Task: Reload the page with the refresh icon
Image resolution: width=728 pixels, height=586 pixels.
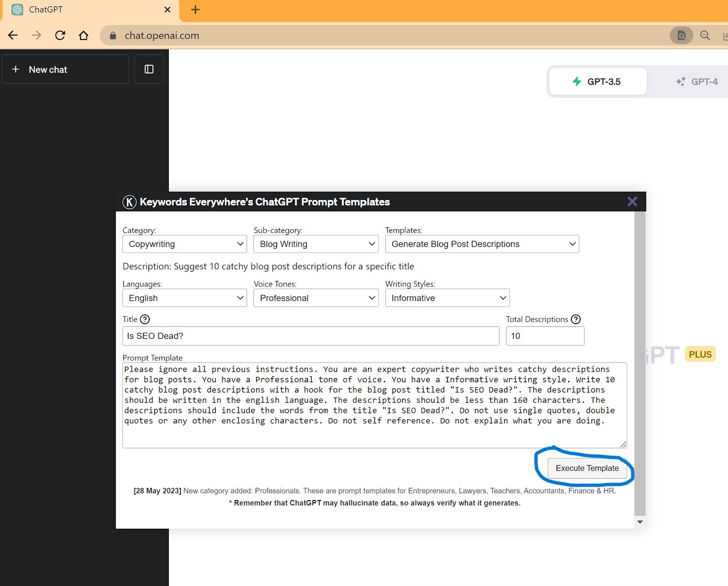Action: (60, 35)
